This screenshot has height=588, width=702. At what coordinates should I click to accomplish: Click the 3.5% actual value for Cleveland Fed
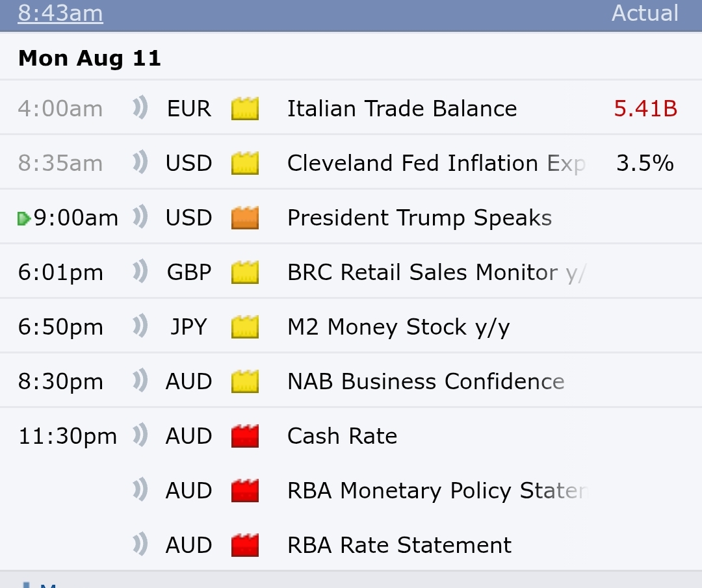pyautogui.click(x=645, y=163)
